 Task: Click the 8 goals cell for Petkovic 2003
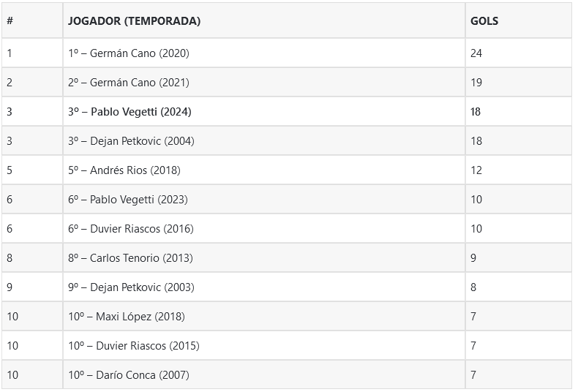[473, 287]
